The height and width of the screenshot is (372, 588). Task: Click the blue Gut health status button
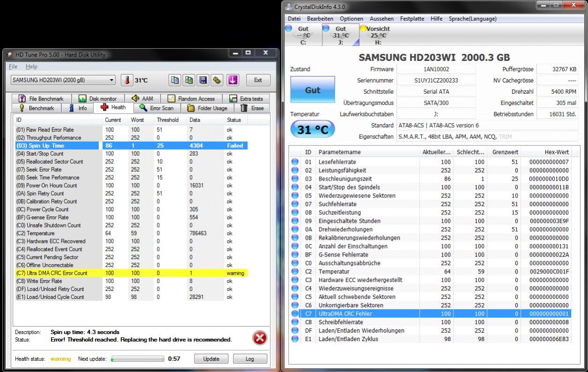[313, 90]
